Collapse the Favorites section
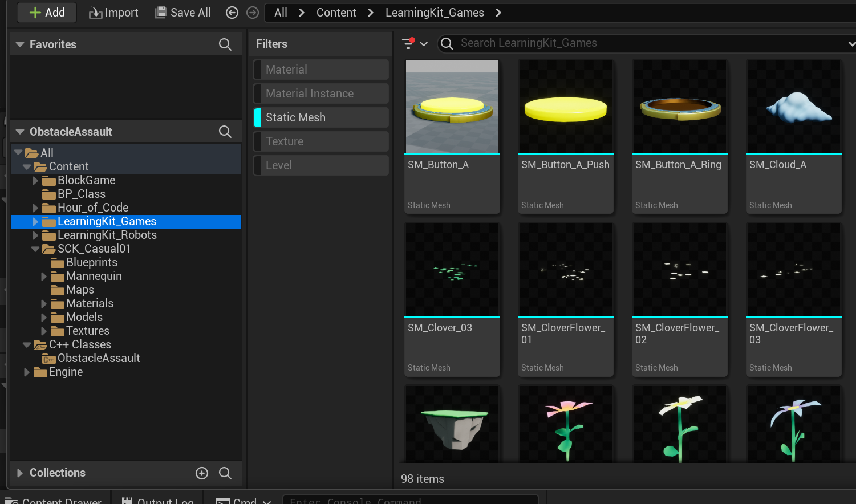 [x=20, y=44]
